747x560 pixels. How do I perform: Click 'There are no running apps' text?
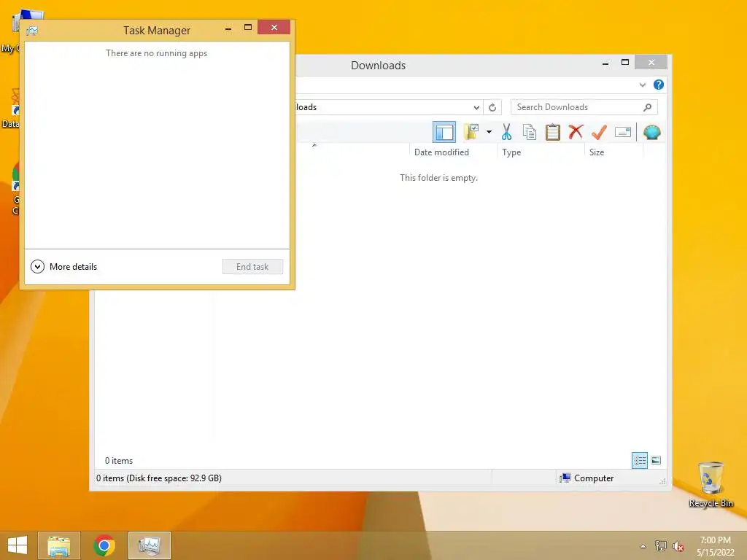pos(156,53)
